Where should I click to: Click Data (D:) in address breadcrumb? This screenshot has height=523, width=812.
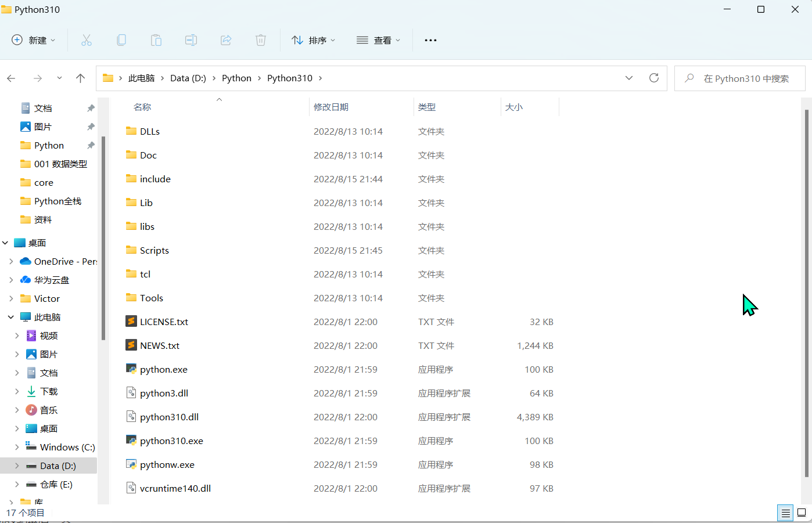coord(188,78)
